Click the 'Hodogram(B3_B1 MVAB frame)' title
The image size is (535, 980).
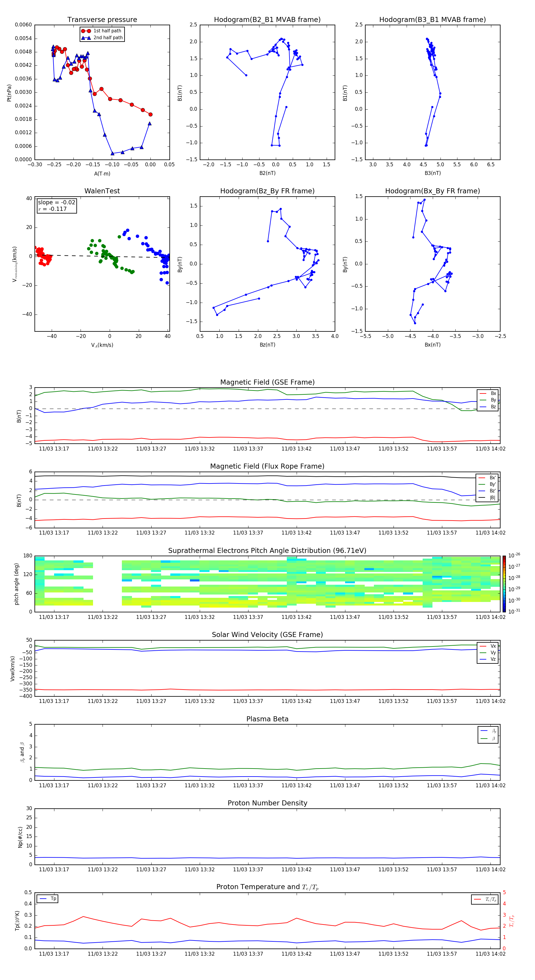coord(432,20)
